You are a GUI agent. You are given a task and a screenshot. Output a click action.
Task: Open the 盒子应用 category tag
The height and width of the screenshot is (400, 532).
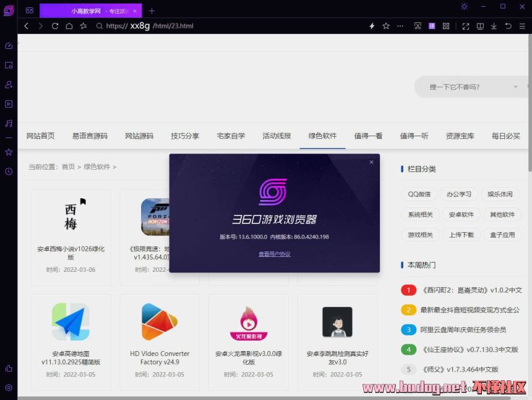[502, 235]
